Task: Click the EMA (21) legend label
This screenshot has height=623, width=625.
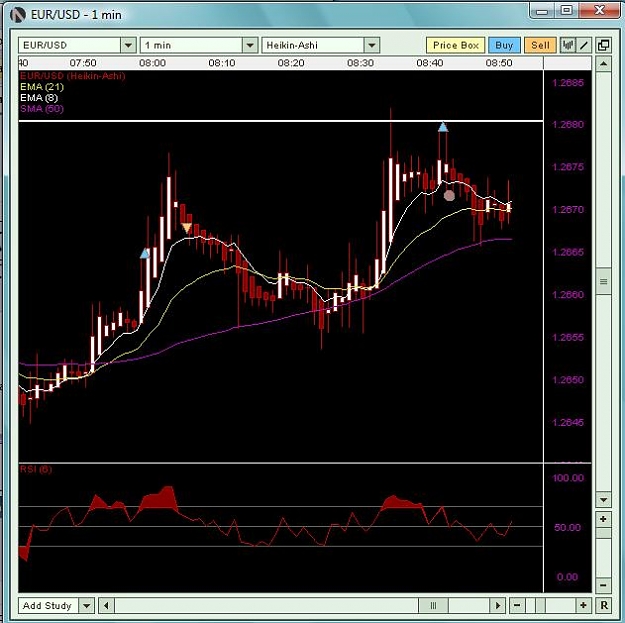Action: click(42, 87)
